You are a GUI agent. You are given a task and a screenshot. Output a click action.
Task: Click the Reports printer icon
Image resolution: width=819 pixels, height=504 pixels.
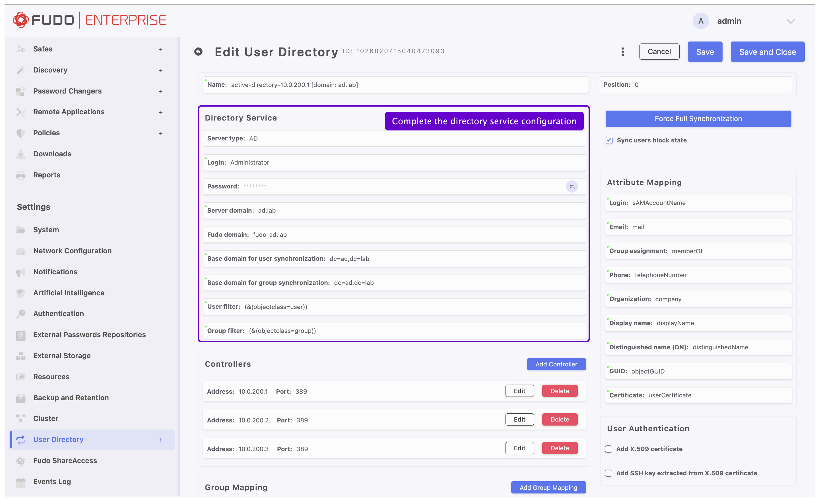click(21, 175)
